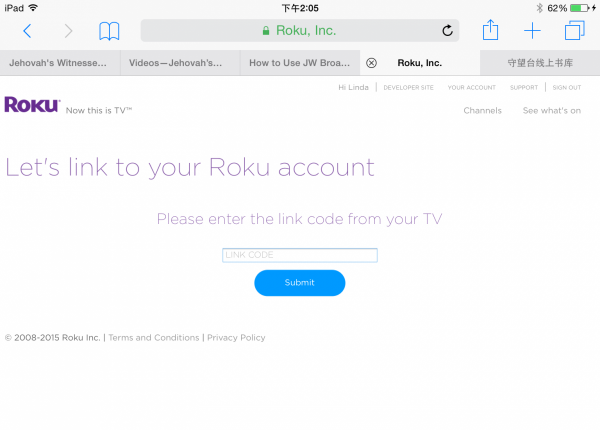Click the Roku logo

click(x=32, y=105)
